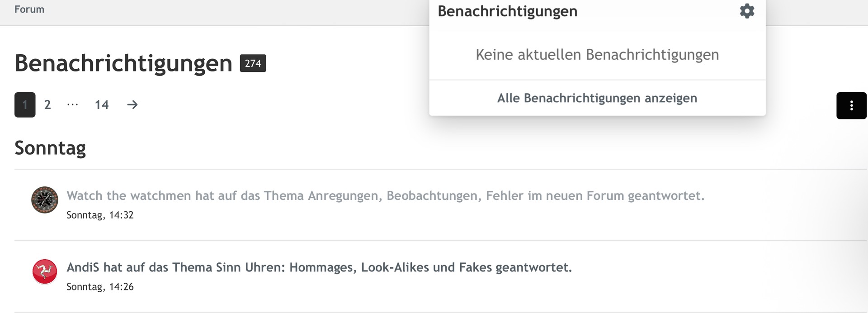This screenshot has width=868, height=313.
Task: Click the large Benachrichtigungen page heading
Action: (123, 63)
